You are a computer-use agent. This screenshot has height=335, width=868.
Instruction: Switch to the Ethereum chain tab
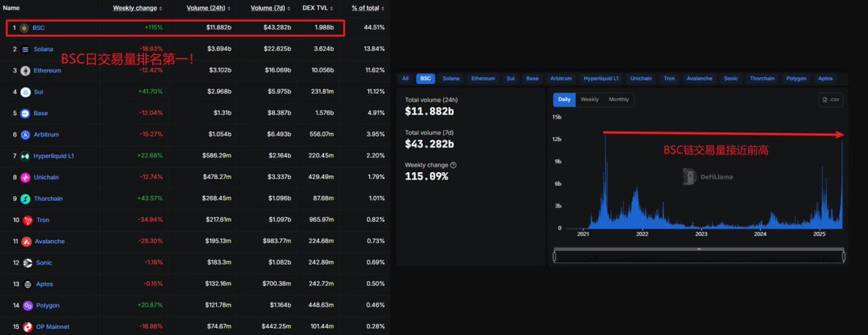(483, 78)
